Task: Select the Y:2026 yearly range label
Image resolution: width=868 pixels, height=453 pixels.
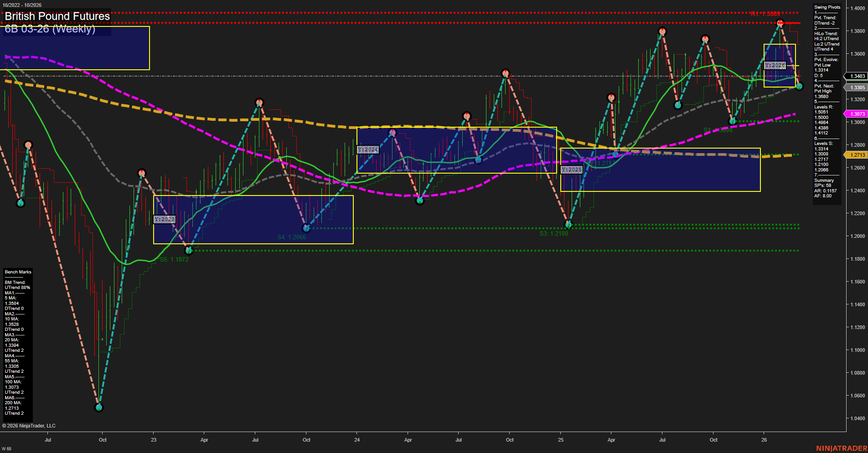Action: (x=776, y=65)
